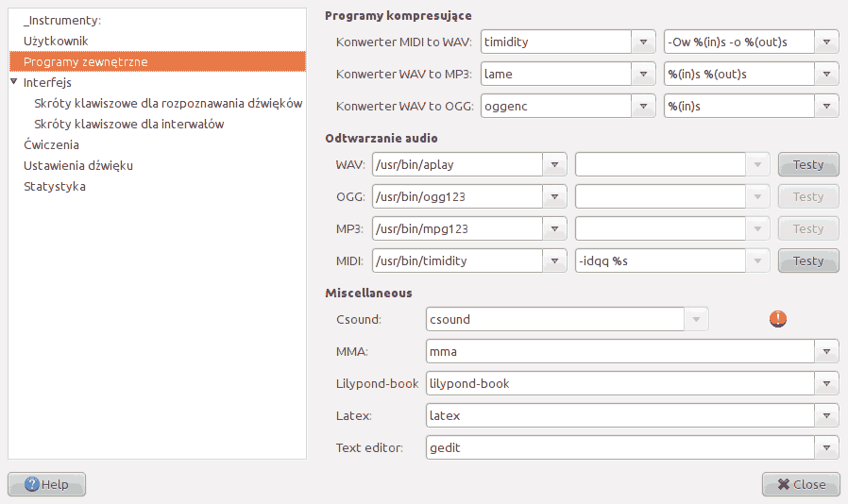The height and width of the screenshot is (504, 848).
Task: Click the MIDI options field -idqq %s
Action: (x=659, y=260)
